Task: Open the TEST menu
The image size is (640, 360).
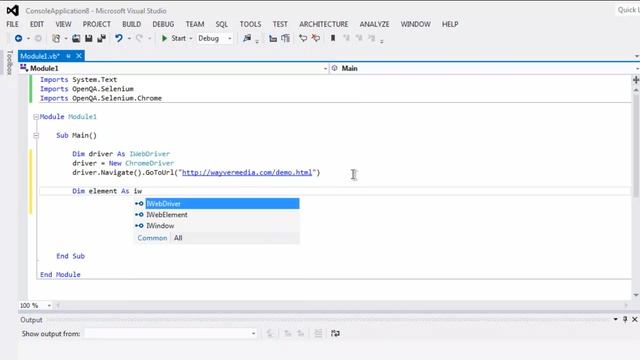Action: pos(280,24)
